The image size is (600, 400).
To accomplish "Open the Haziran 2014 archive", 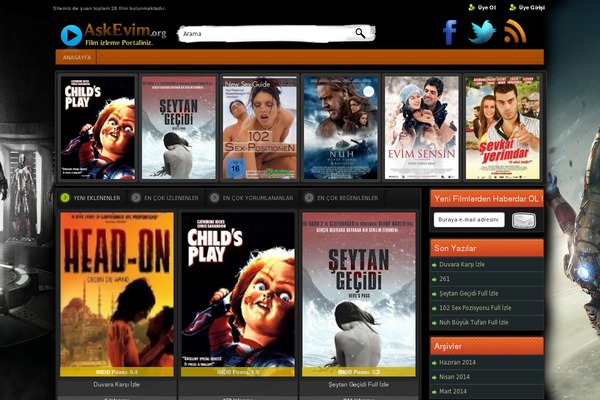I will (457, 362).
